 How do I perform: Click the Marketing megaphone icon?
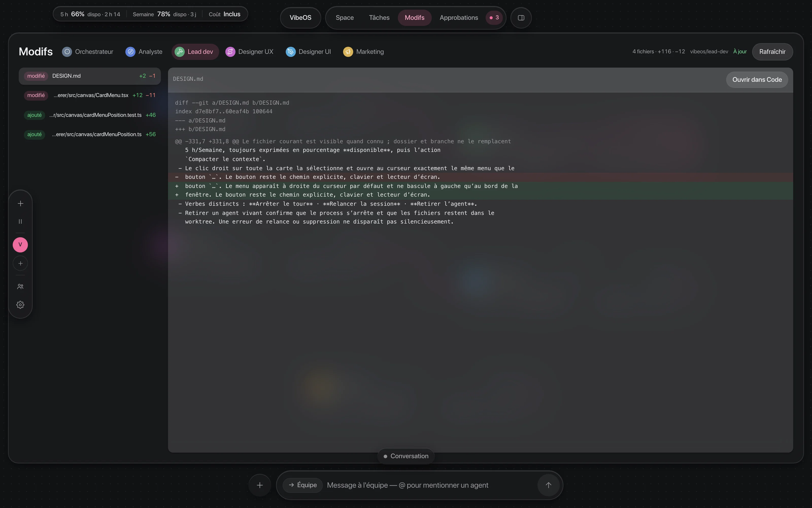(348, 52)
